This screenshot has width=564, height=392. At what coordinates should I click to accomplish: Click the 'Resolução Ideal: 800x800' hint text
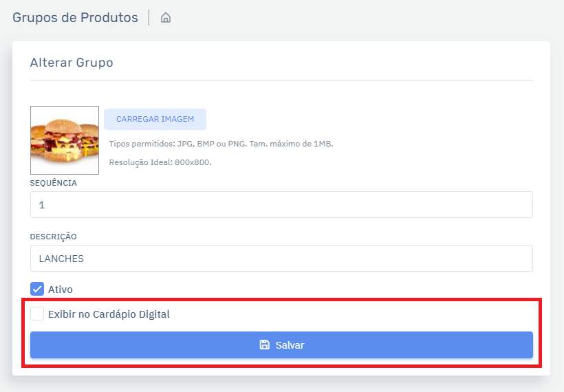(x=160, y=162)
